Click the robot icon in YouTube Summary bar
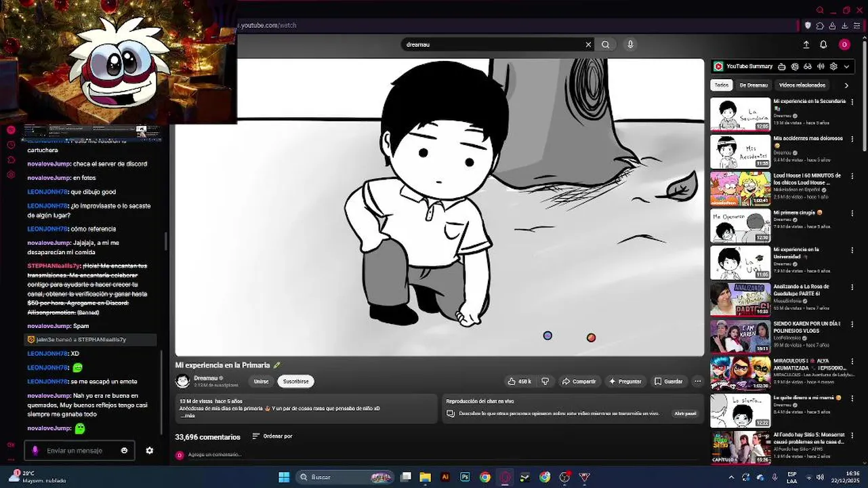 point(782,66)
